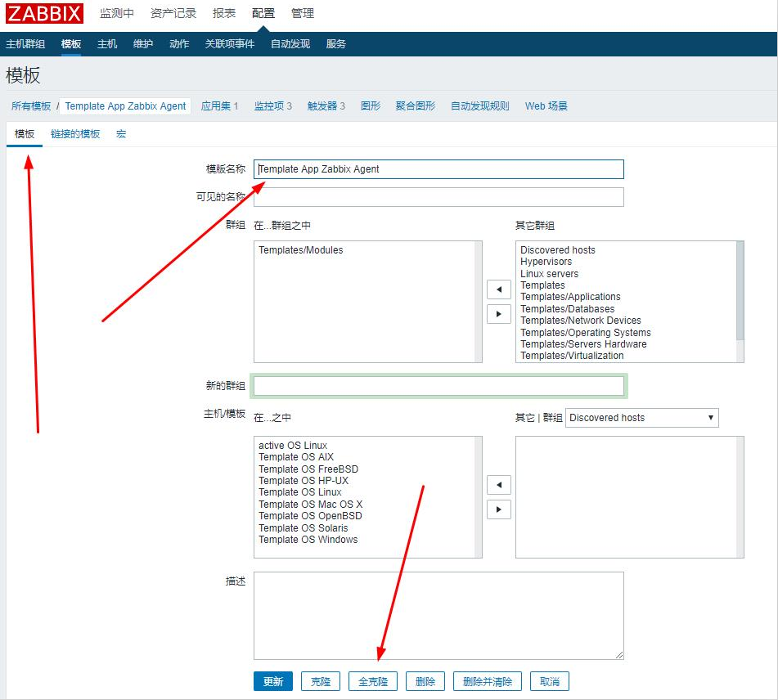This screenshot has height=700, width=778.
Task: Select Templates/Network Devices group
Action: pos(581,321)
